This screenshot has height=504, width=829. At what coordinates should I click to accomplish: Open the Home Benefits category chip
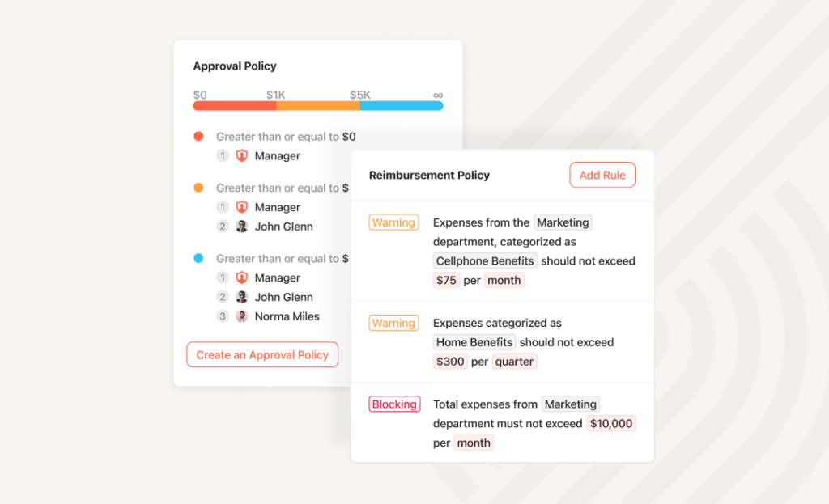(x=474, y=342)
